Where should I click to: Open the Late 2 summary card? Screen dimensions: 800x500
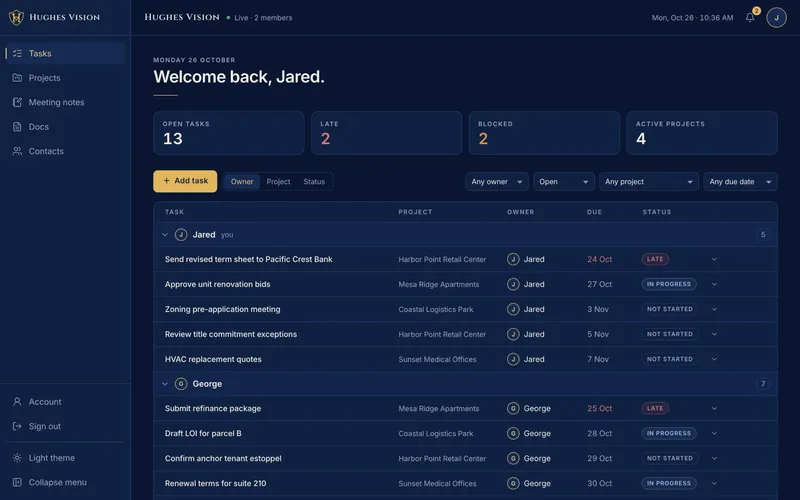[386, 133]
